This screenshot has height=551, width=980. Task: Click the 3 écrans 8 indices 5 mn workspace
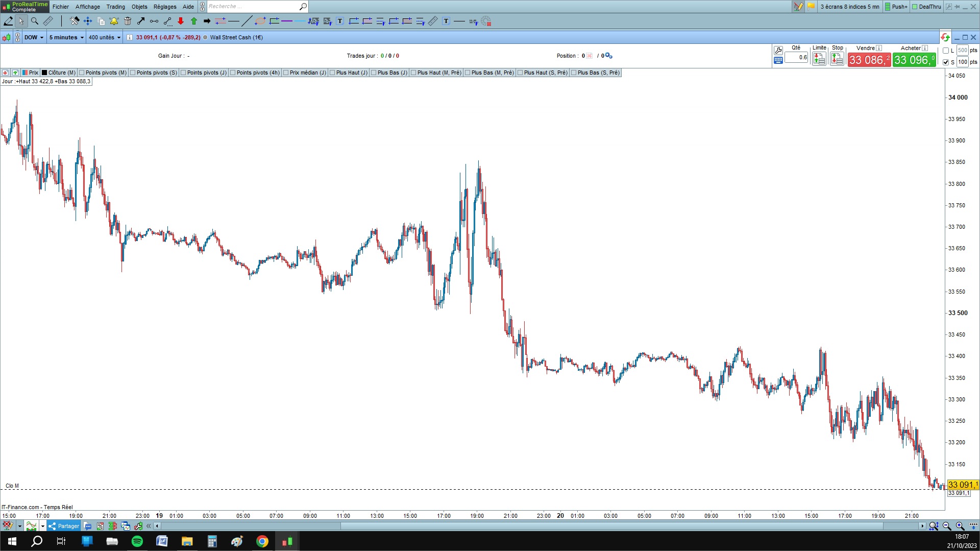(x=850, y=7)
